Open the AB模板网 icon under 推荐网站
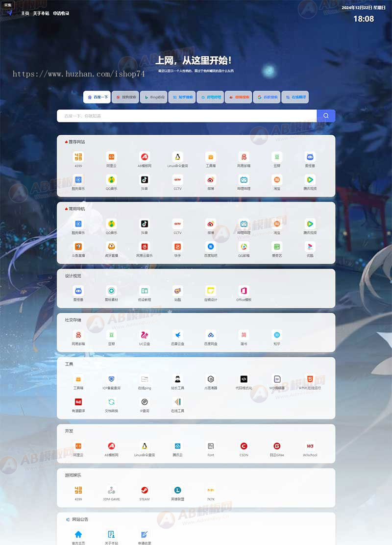The width and height of the screenshot is (392, 545). pyautogui.click(x=145, y=157)
